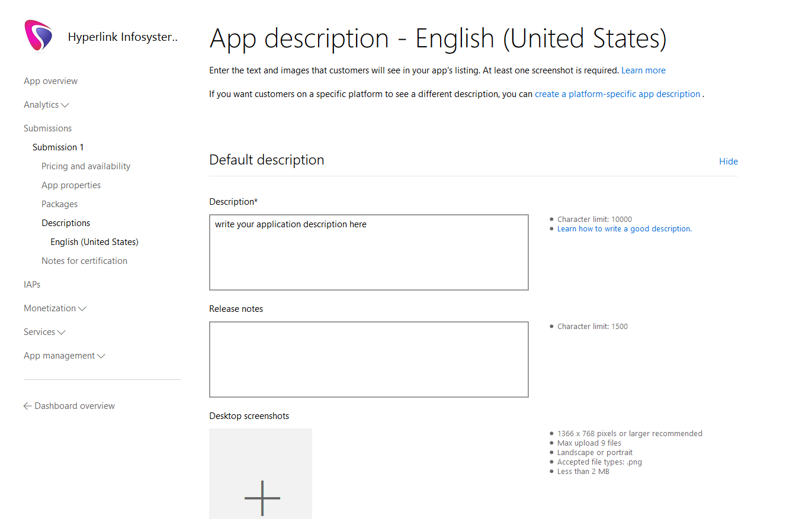Expand the App management chevron
The image size is (812, 519).
(101, 356)
